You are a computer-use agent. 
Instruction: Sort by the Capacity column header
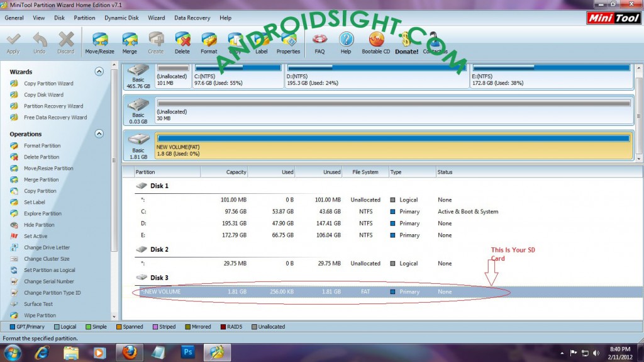225,172
